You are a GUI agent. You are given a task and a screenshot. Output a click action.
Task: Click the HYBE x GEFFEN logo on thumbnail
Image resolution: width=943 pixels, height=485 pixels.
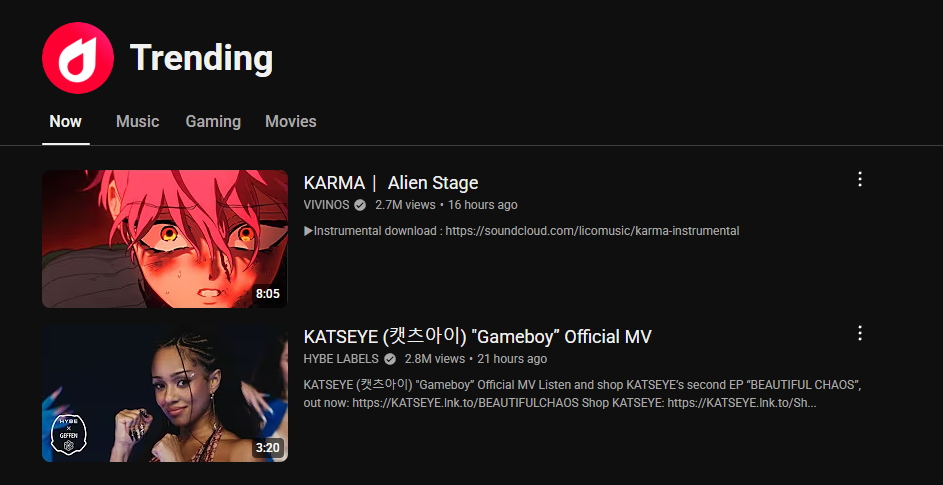(x=70, y=434)
